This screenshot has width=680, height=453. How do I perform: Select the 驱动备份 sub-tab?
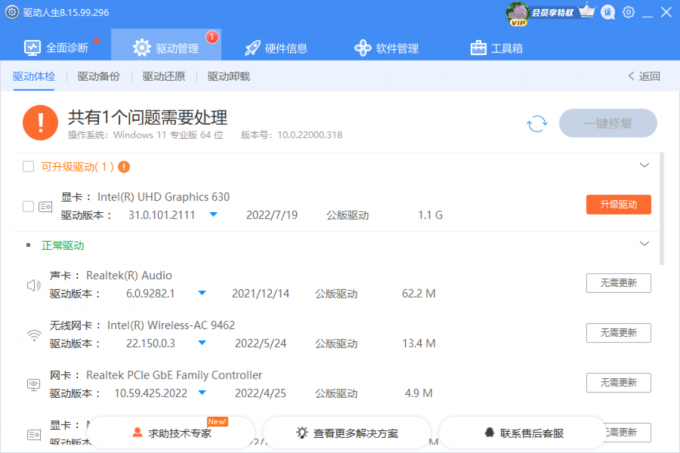98,76
